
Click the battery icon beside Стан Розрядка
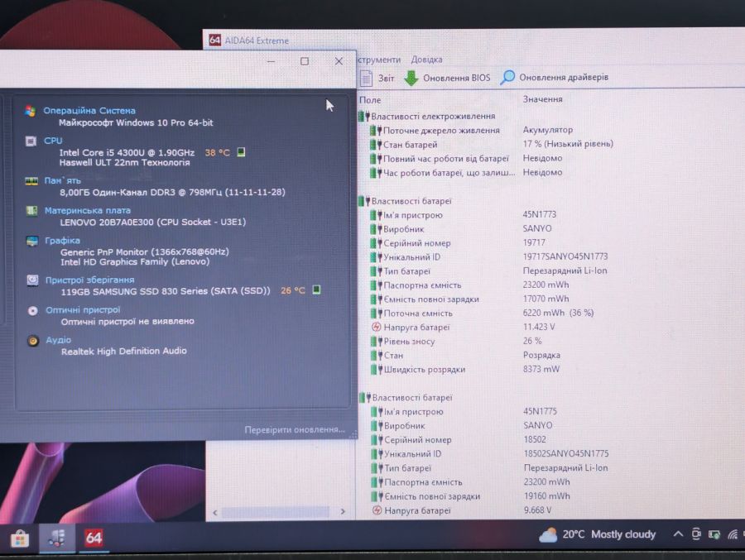[377, 356]
